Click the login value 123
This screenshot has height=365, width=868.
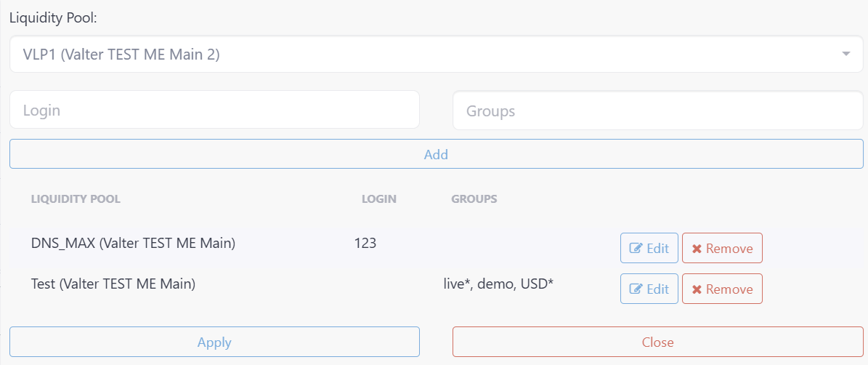click(365, 243)
